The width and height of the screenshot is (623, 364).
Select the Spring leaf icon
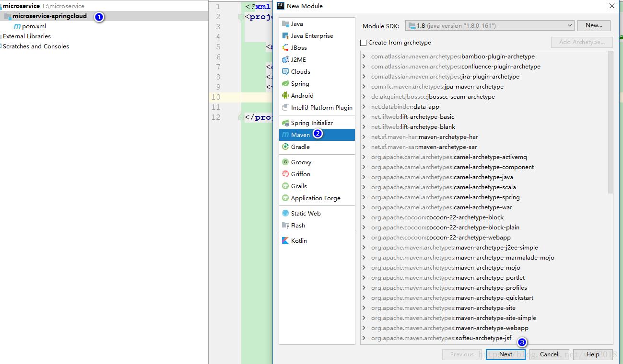pyautogui.click(x=285, y=84)
